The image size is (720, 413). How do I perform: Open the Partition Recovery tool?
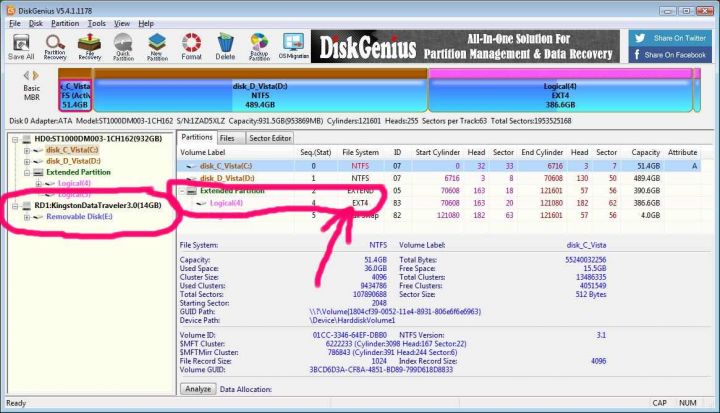pyautogui.click(x=55, y=47)
